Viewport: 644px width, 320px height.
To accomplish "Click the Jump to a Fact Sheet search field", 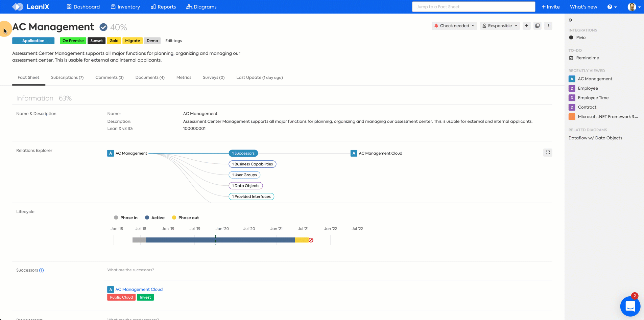I will [x=473, y=7].
